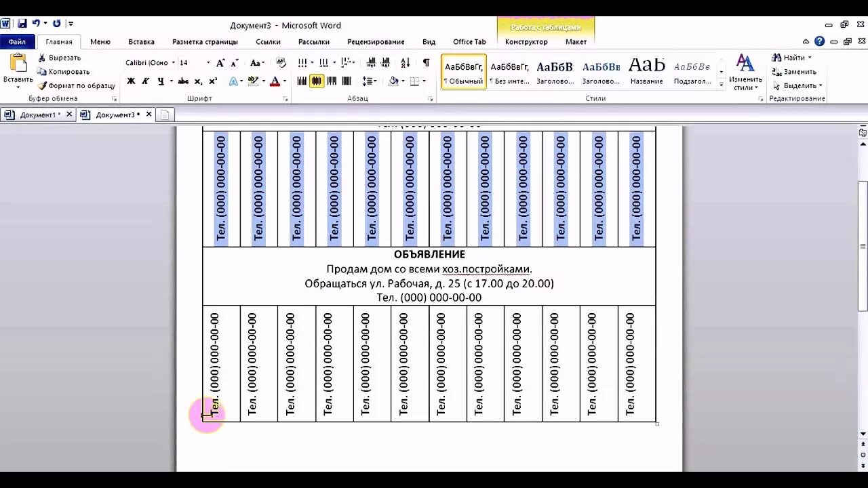Expand font color arrow dropdown
The height and width of the screenshot is (488, 868).
coord(284,81)
